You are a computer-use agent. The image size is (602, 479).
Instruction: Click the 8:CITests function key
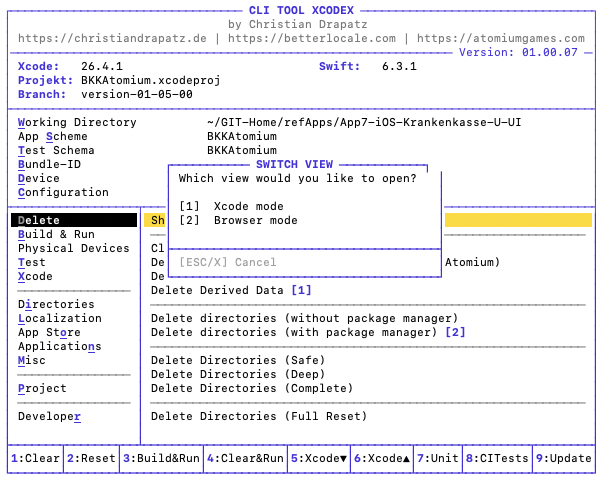click(x=498, y=458)
